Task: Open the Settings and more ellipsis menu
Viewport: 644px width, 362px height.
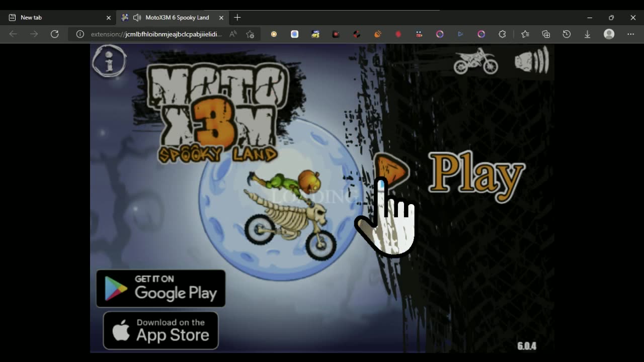Action: click(x=630, y=34)
